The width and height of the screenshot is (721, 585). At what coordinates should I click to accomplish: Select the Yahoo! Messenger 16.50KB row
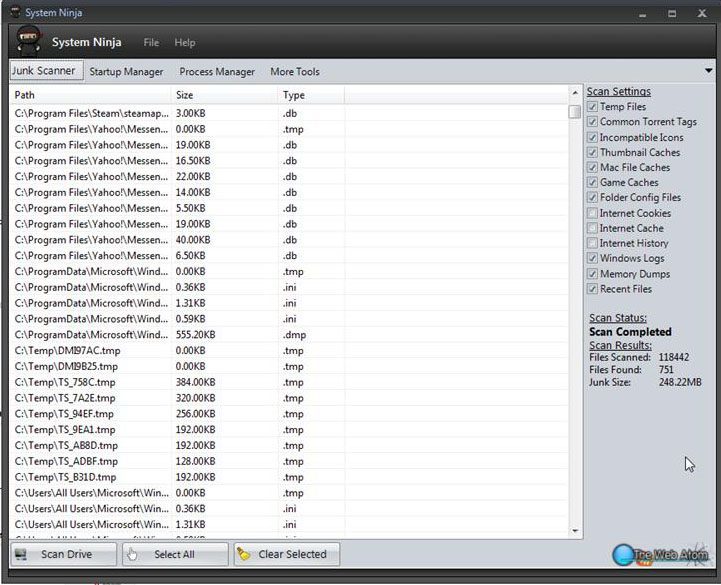(x=289, y=161)
